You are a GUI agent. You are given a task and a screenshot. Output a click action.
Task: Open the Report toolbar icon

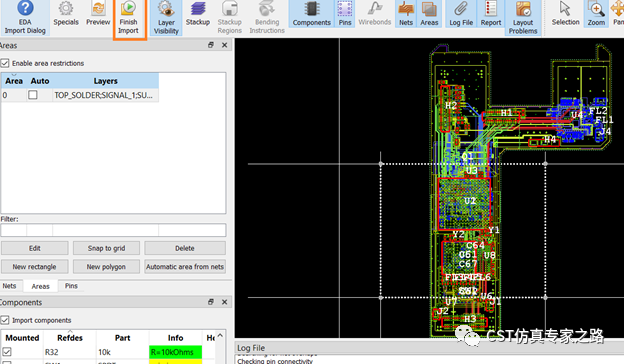(491, 15)
